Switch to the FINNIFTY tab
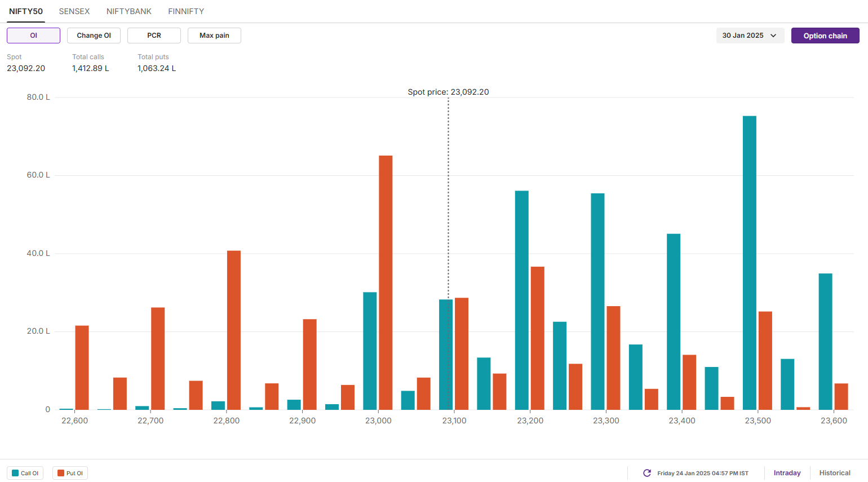 click(x=186, y=11)
